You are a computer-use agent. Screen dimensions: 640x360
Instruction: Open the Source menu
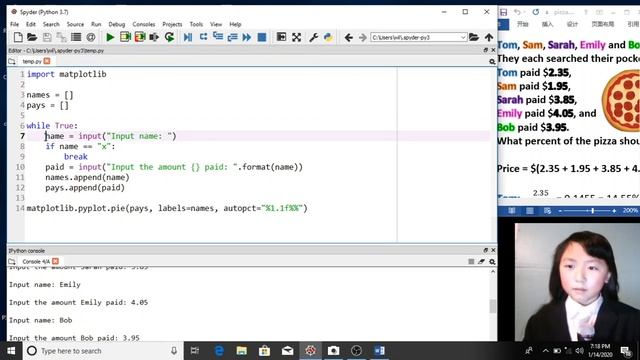(75, 24)
